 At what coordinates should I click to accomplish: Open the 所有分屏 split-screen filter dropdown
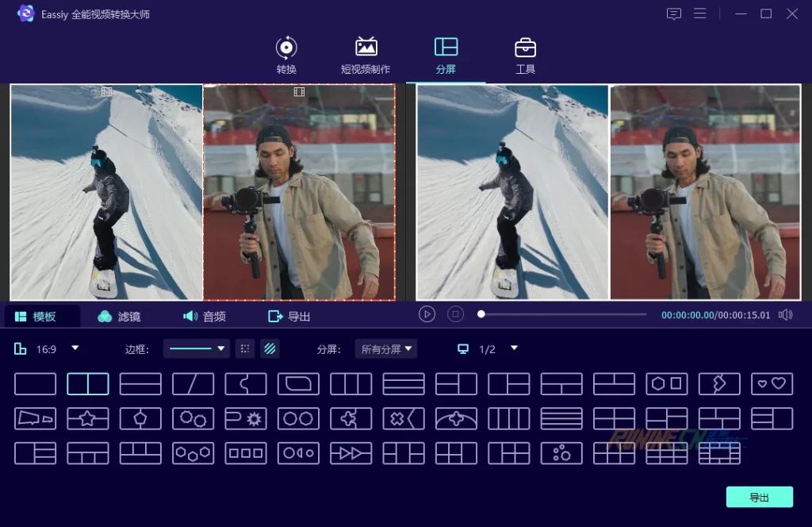[x=387, y=349]
